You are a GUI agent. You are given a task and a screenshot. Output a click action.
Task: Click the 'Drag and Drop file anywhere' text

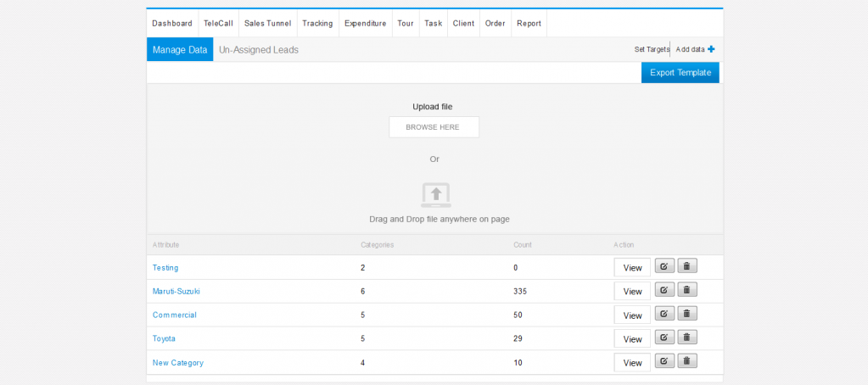coord(440,219)
